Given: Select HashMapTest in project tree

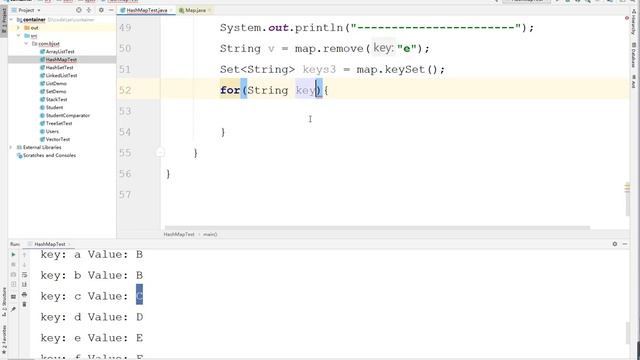Looking at the screenshot, I should tap(61, 60).
